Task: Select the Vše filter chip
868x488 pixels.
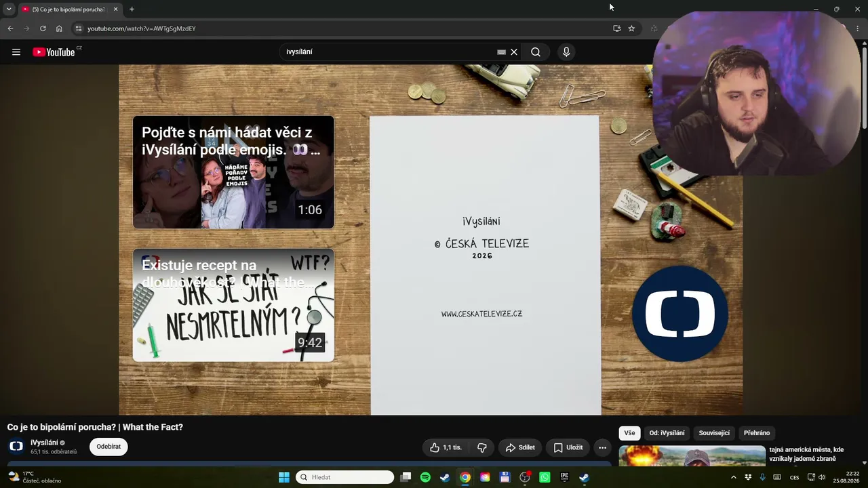Action: click(630, 433)
